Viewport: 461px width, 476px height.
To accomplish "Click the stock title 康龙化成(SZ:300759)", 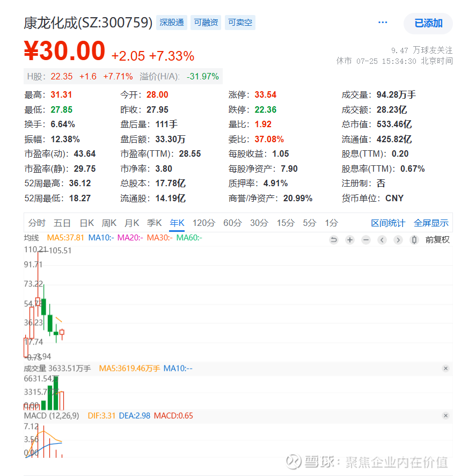I will [x=88, y=23].
